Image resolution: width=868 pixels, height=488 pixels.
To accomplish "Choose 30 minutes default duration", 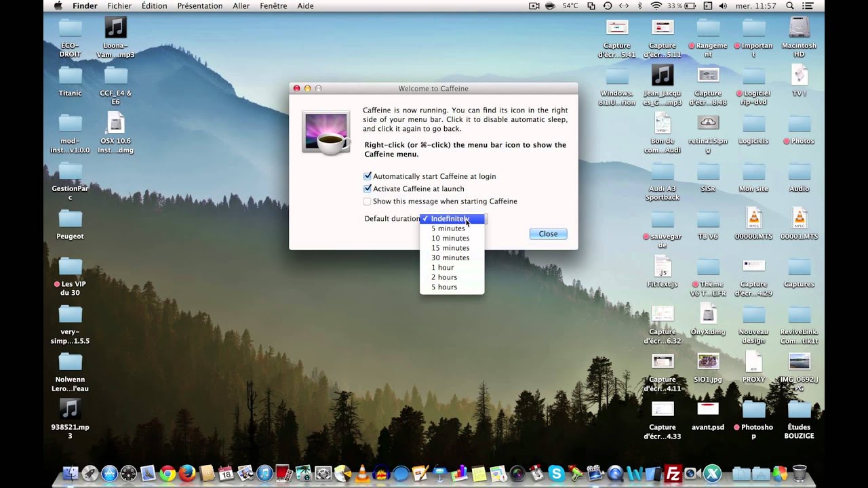I will click(x=452, y=258).
